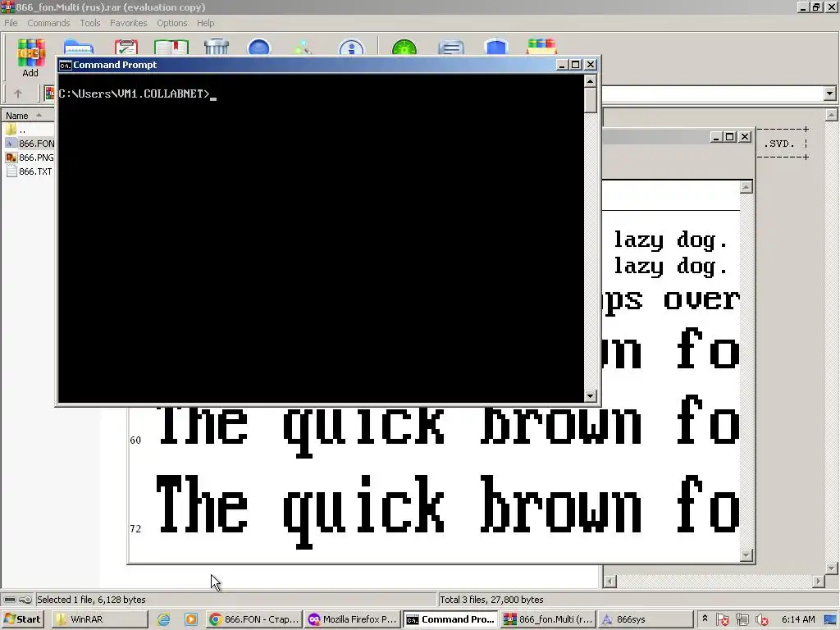Click the Extract To folder icon in WinRAR toolbar
Screen dimensions: 840x630
tap(79, 47)
